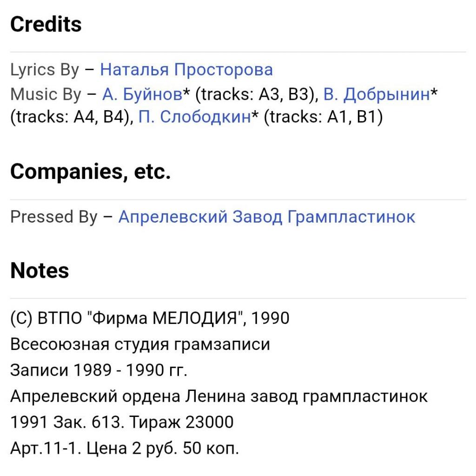Click the "Lyrics By" label
The width and height of the screenshot is (476, 476).
[x=45, y=70]
